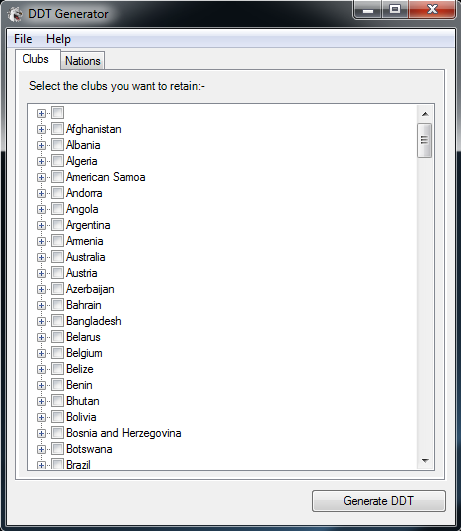Screen dimensions: 461x531
Task: Click the scroll up arrow of country list
Action: click(x=425, y=114)
